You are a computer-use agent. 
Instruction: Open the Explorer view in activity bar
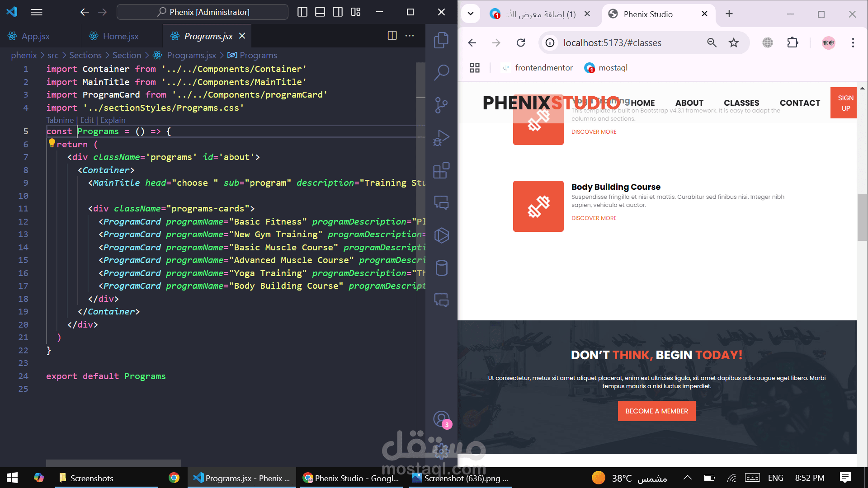pyautogui.click(x=441, y=40)
